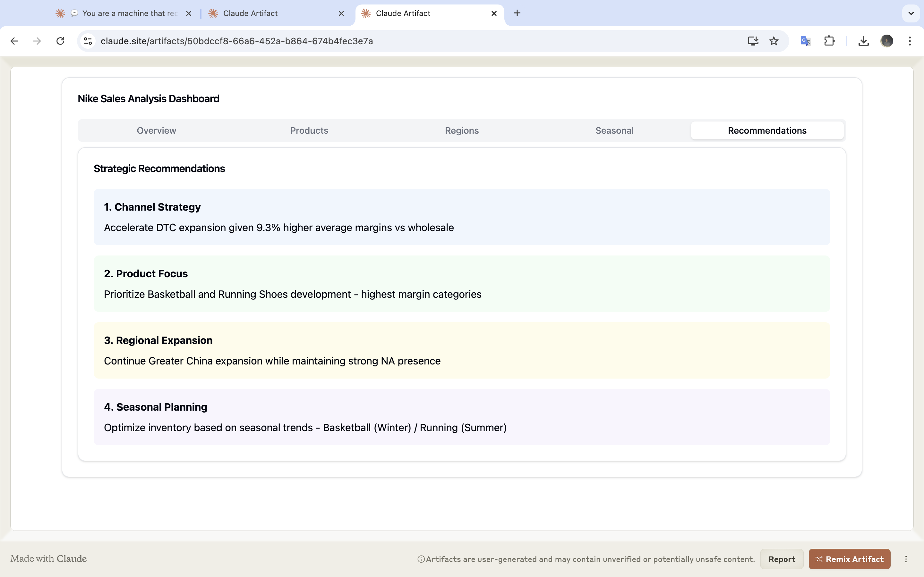Open the Google Translate extension icon
Viewport: 924px width, 577px height.
(x=805, y=41)
